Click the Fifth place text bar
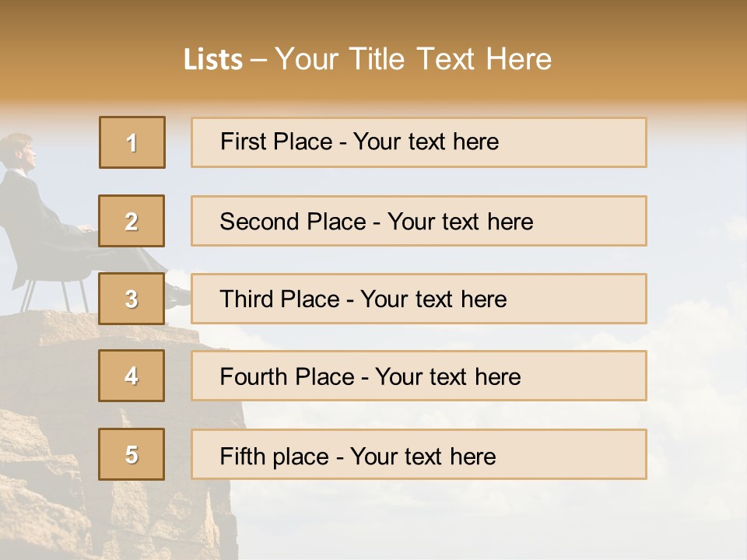Screen dimensions: 747x560 (419, 454)
